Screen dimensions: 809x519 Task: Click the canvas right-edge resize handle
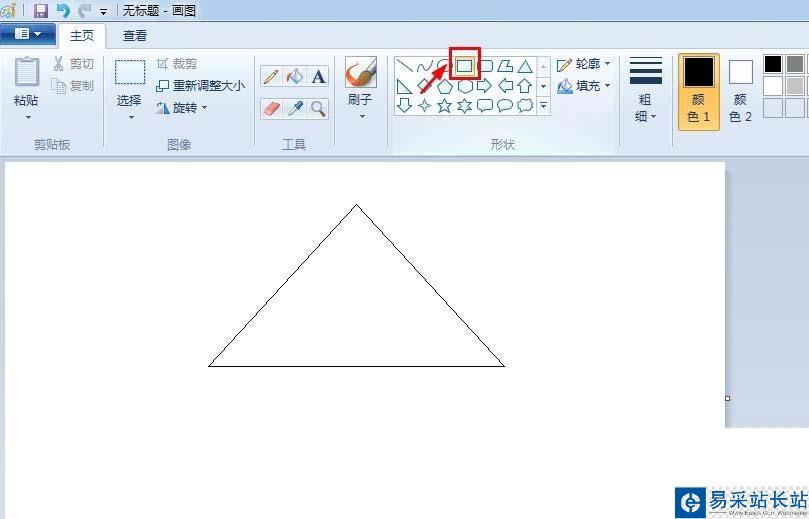(x=727, y=398)
